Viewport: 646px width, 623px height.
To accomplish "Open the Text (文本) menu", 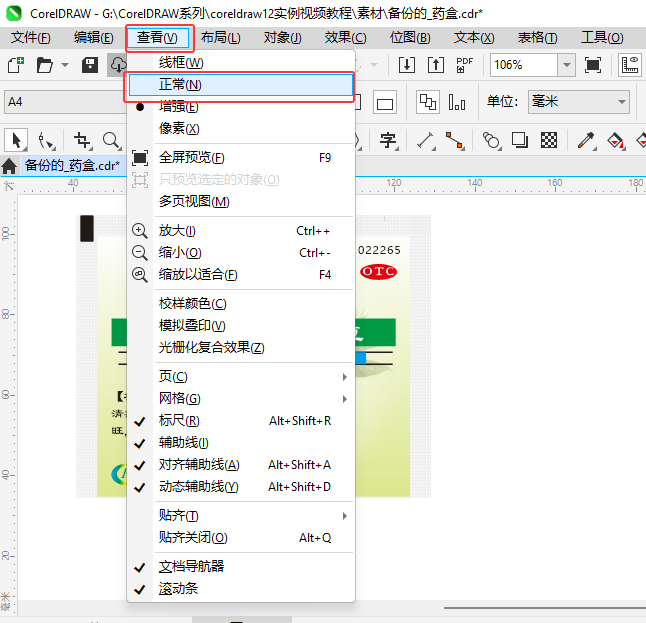I will click(474, 38).
